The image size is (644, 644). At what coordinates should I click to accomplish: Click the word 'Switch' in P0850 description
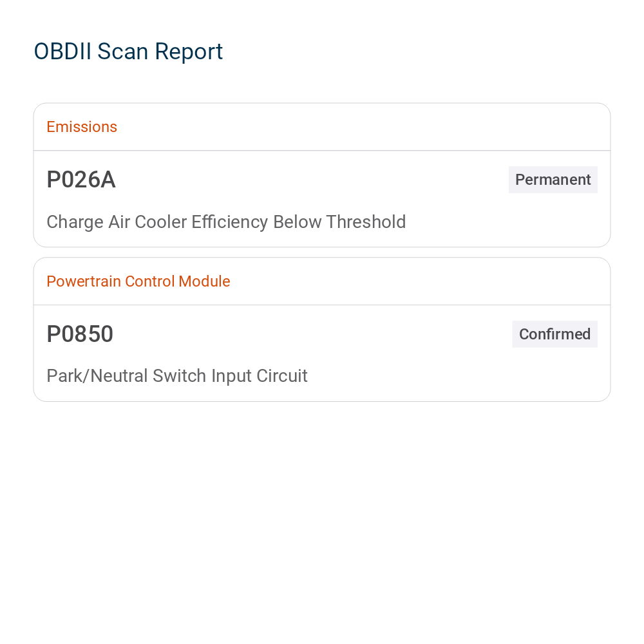point(180,376)
